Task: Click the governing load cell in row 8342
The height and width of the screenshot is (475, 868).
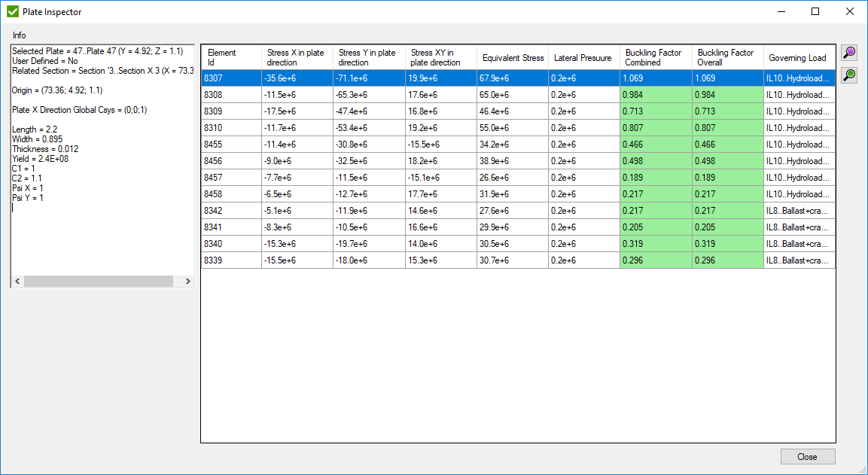Action: (799, 211)
